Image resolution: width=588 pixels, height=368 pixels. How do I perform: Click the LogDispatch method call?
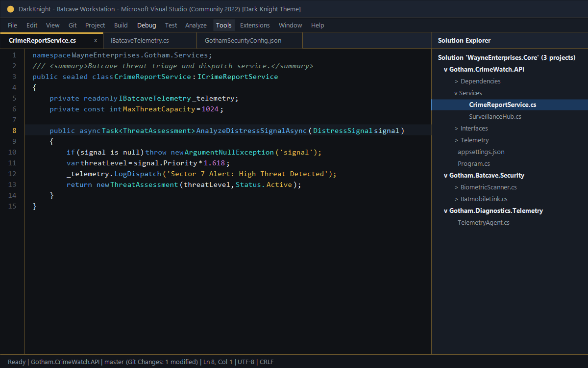click(x=138, y=174)
